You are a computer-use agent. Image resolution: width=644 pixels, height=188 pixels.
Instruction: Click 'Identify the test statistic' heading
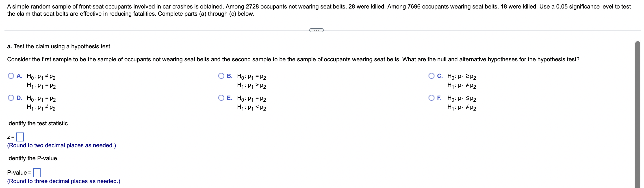38,123
